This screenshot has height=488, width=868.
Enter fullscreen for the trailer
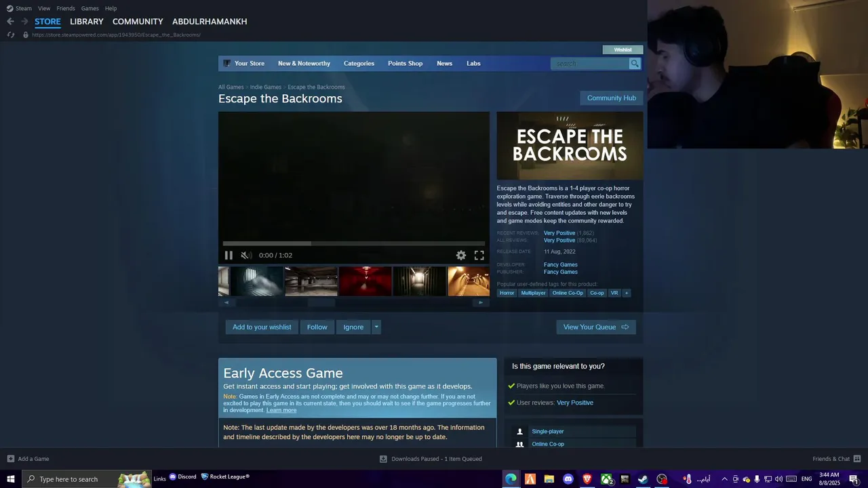coord(479,256)
